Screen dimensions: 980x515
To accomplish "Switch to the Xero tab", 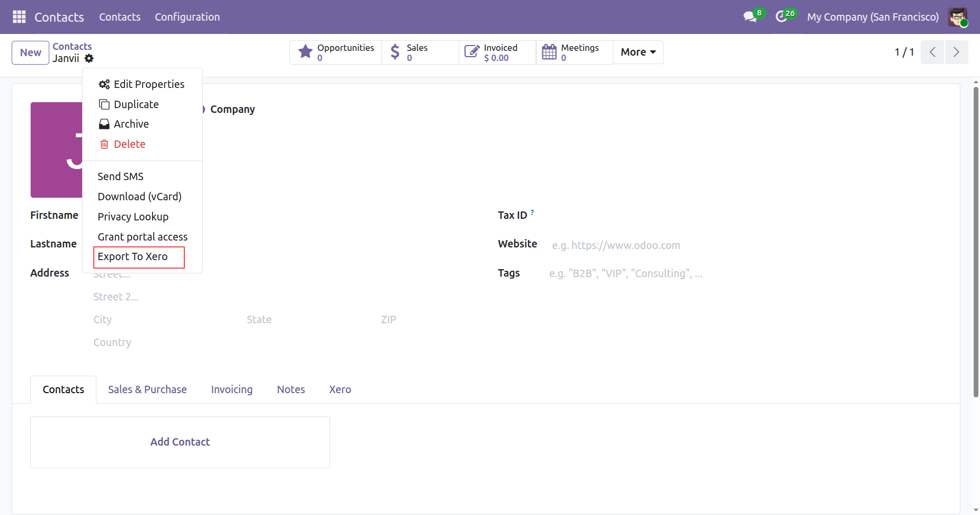I will (x=340, y=389).
